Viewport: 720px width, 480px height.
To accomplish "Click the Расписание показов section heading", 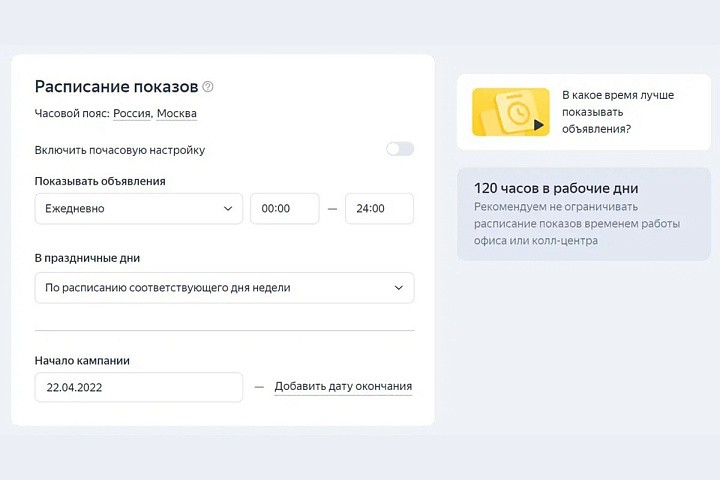I will click(116, 86).
